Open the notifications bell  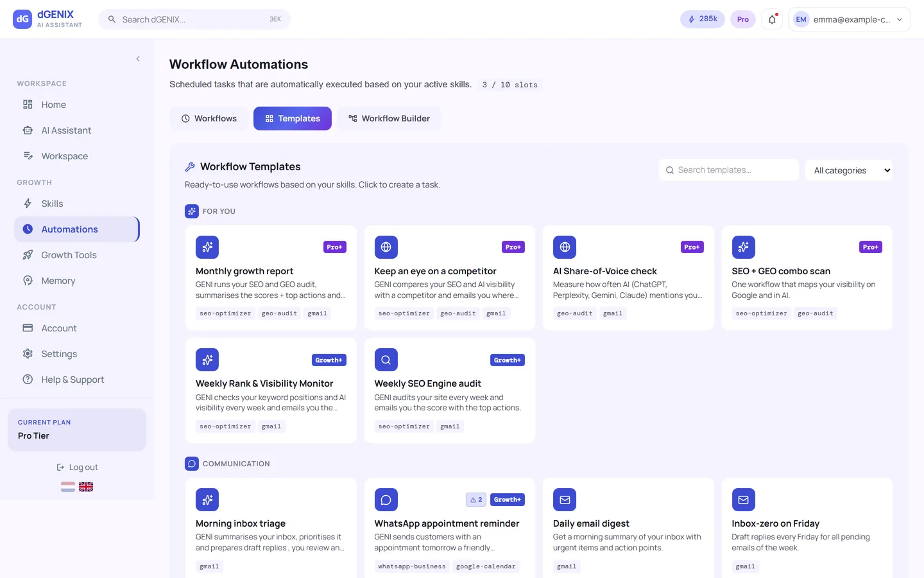(x=772, y=19)
